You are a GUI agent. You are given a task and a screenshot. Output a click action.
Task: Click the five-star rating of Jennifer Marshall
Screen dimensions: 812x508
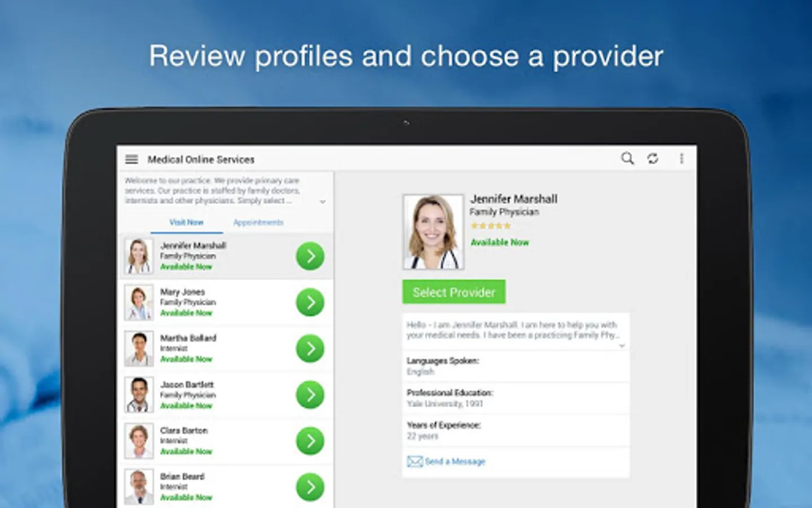point(491,226)
